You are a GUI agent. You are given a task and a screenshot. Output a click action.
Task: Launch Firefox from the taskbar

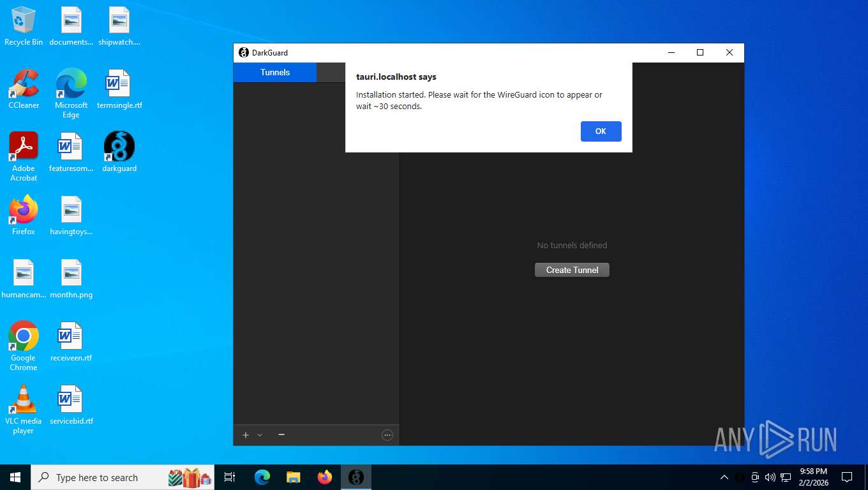[325, 477]
